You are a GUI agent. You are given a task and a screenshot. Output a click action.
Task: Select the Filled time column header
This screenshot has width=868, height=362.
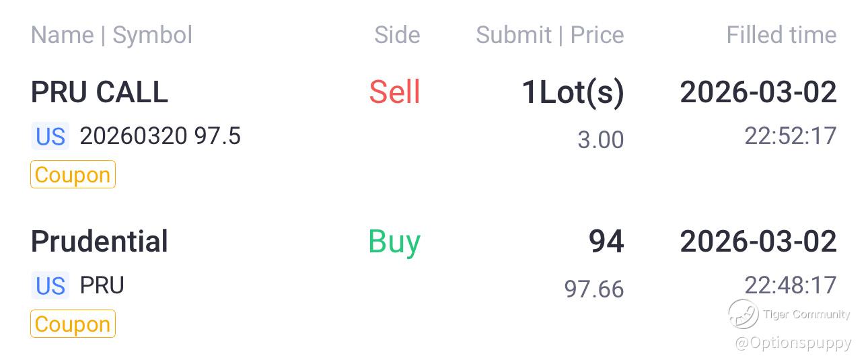[781, 35]
